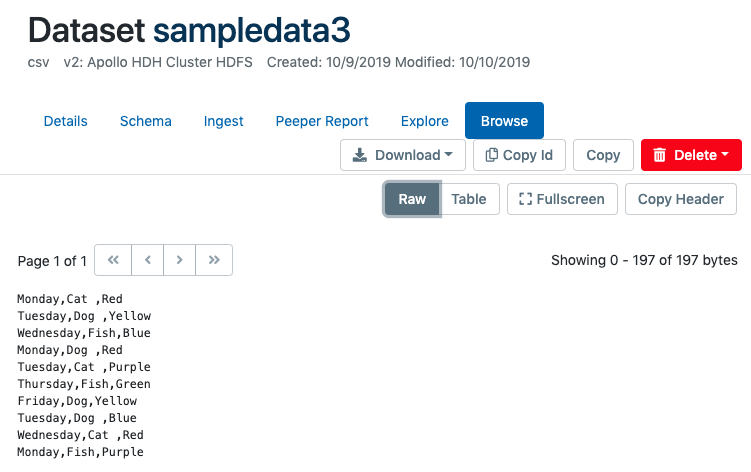Go to previous page chevron icon

tap(147, 260)
